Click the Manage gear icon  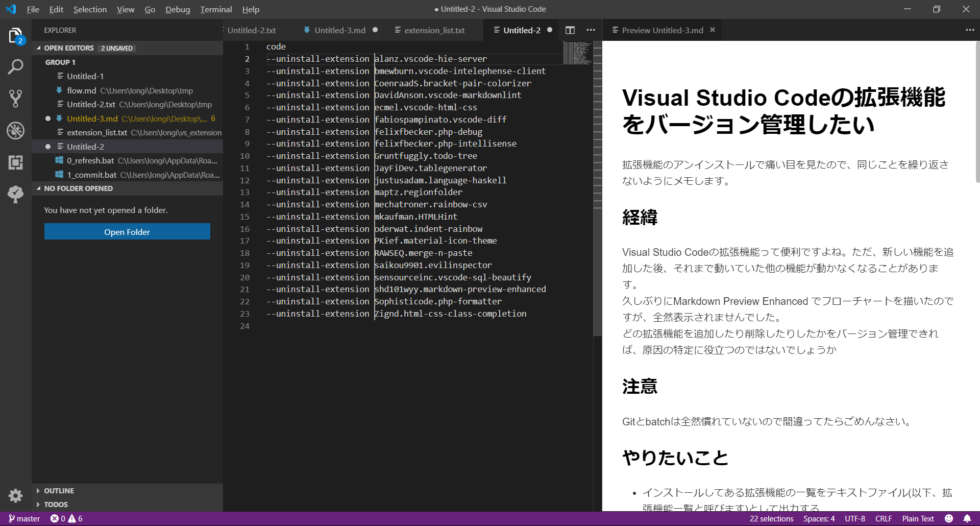pos(15,495)
